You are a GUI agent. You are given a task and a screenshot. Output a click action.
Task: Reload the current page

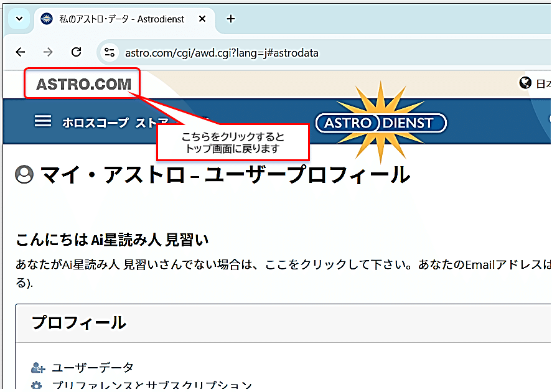[x=76, y=52]
